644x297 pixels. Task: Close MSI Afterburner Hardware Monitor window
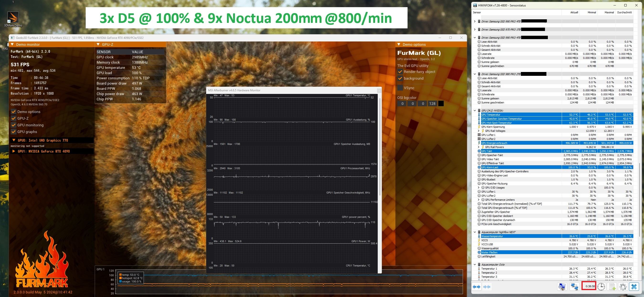pyautogui.click(x=379, y=90)
